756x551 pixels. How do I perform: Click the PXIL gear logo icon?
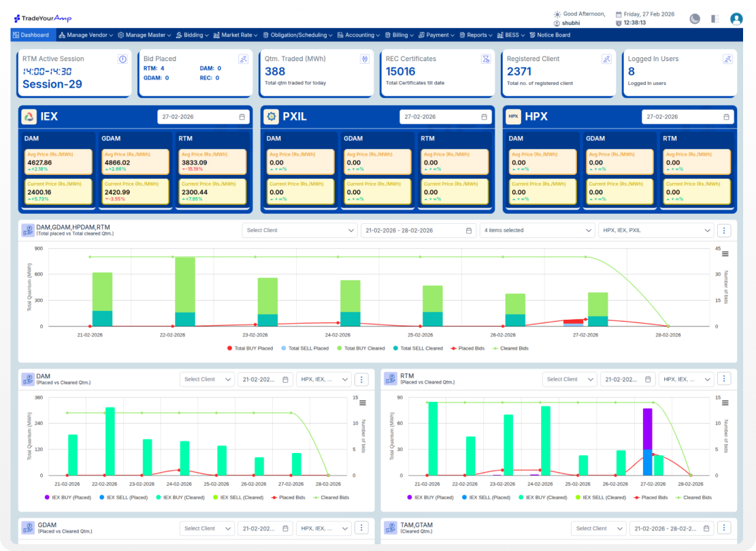click(x=271, y=116)
